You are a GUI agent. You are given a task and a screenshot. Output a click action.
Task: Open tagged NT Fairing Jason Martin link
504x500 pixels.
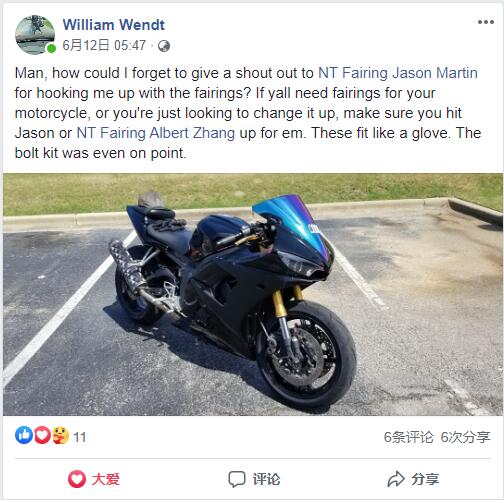click(398, 73)
